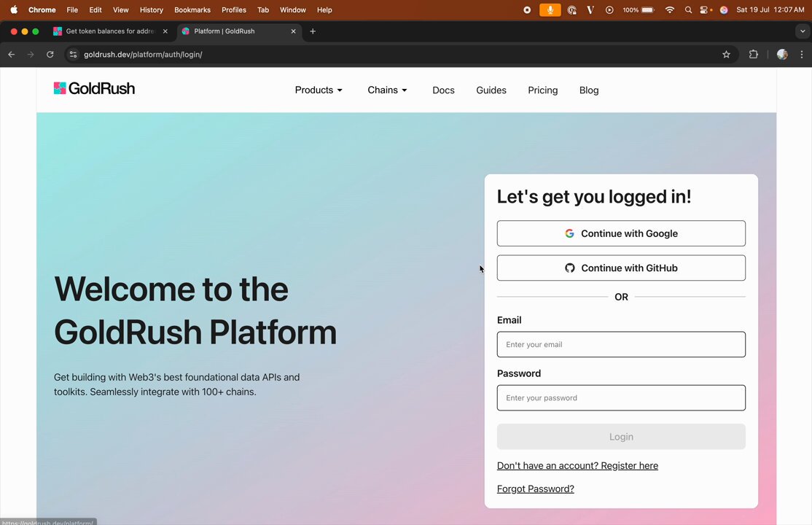The image size is (812, 525).
Task: Open the Docs page
Action: (x=443, y=90)
